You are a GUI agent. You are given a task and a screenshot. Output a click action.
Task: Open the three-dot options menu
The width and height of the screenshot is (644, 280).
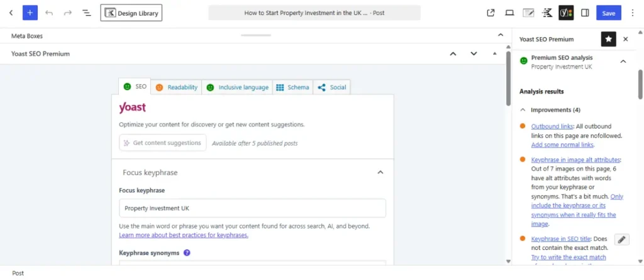(x=633, y=13)
